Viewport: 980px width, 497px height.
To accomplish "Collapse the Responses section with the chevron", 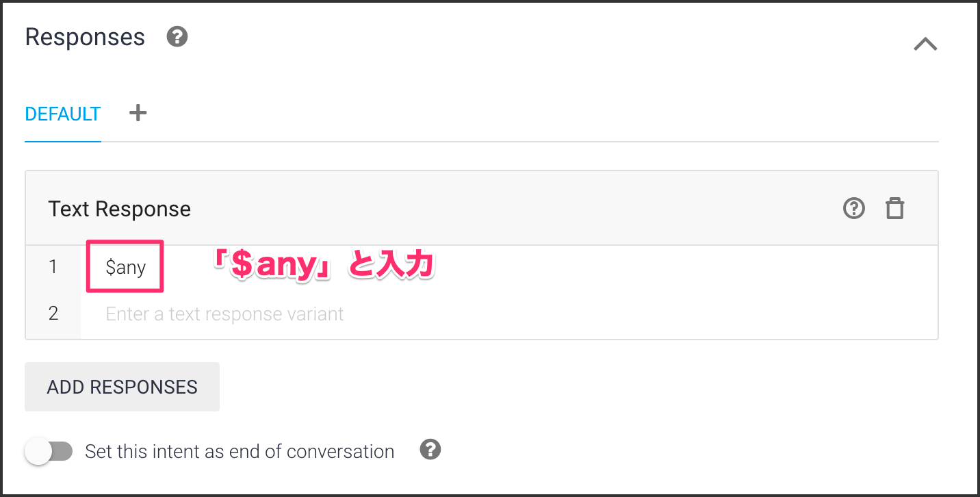I will pos(925,44).
